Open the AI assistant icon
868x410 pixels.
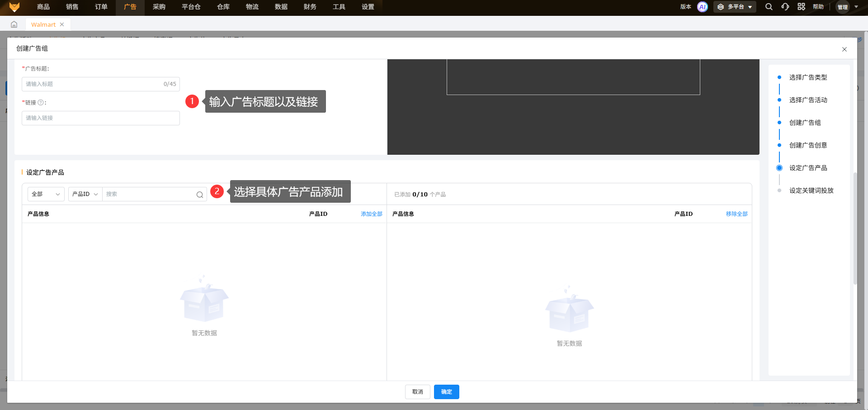[x=702, y=7]
